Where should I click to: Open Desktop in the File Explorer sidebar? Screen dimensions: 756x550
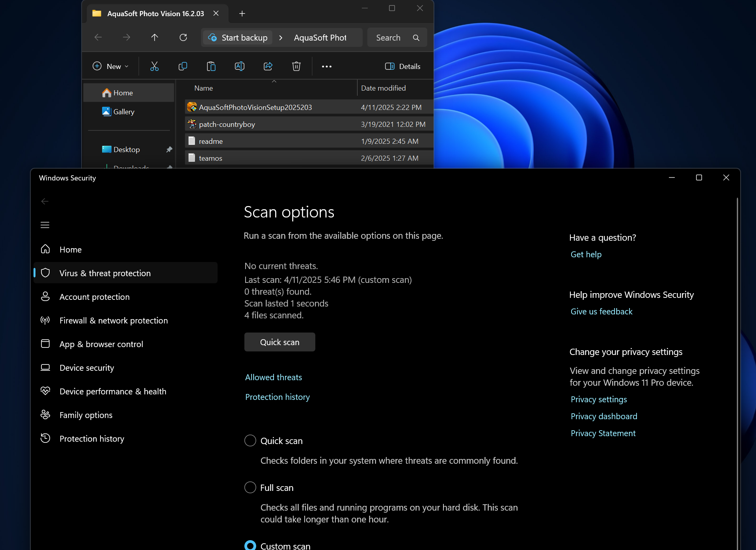tap(129, 150)
